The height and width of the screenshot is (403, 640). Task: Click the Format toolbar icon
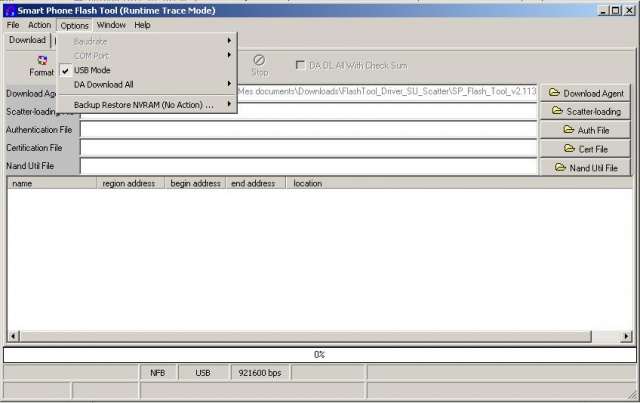click(x=42, y=61)
